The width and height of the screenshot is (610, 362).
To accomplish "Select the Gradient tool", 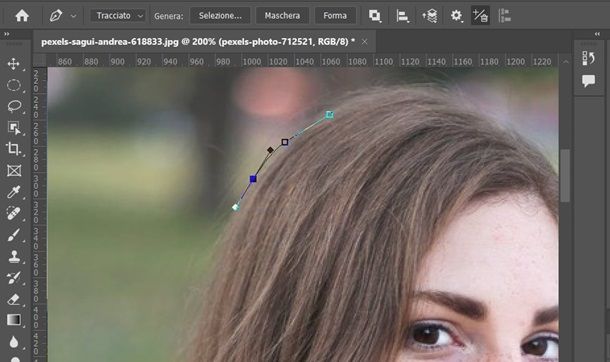I will click(x=14, y=320).
